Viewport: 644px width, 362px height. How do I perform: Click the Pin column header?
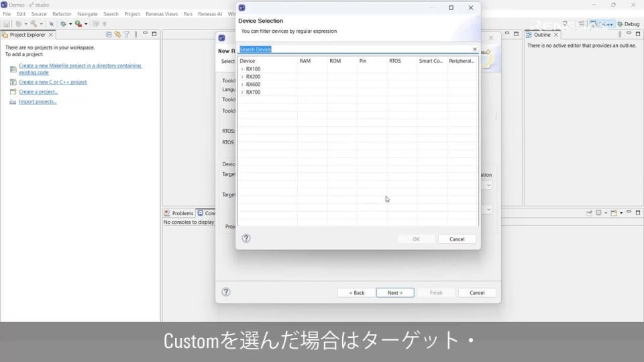pos(372,61)
